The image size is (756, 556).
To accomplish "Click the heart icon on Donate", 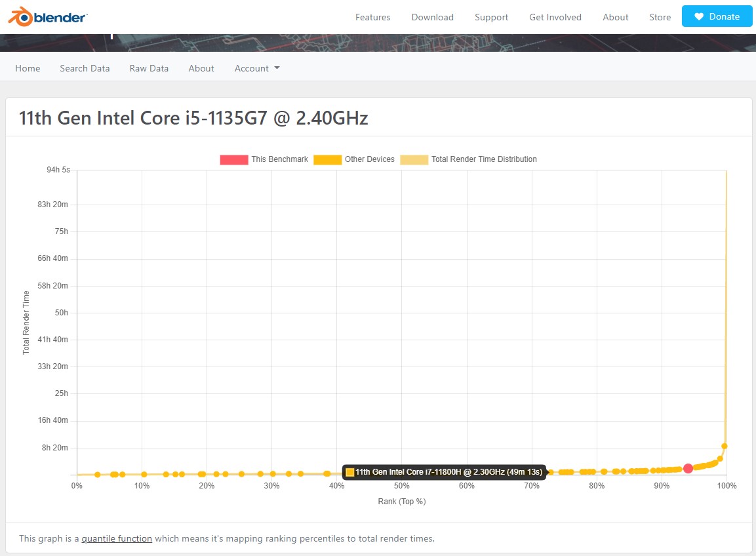I will click(x=698, y=17).
